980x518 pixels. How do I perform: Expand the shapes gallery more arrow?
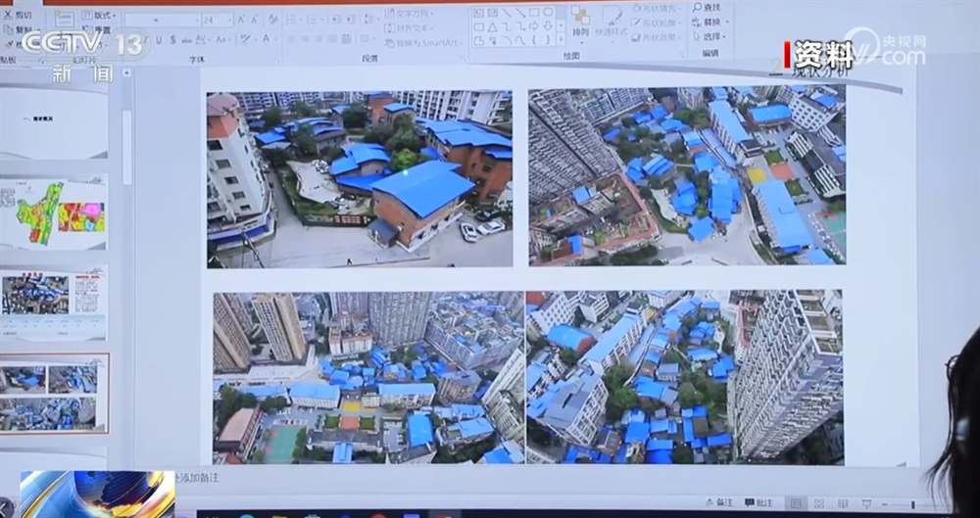pyautogui.click(x=559, y=40)
